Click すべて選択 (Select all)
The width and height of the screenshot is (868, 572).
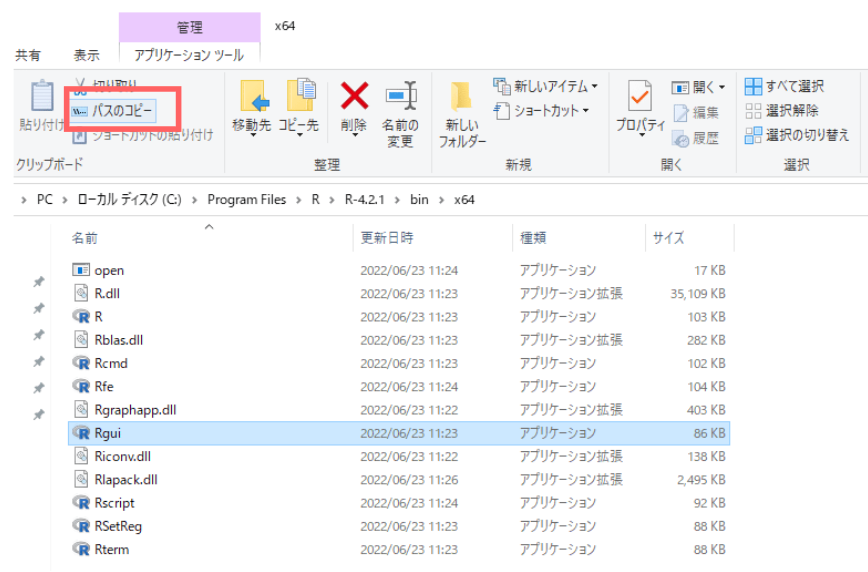click(x=784, y=86)
